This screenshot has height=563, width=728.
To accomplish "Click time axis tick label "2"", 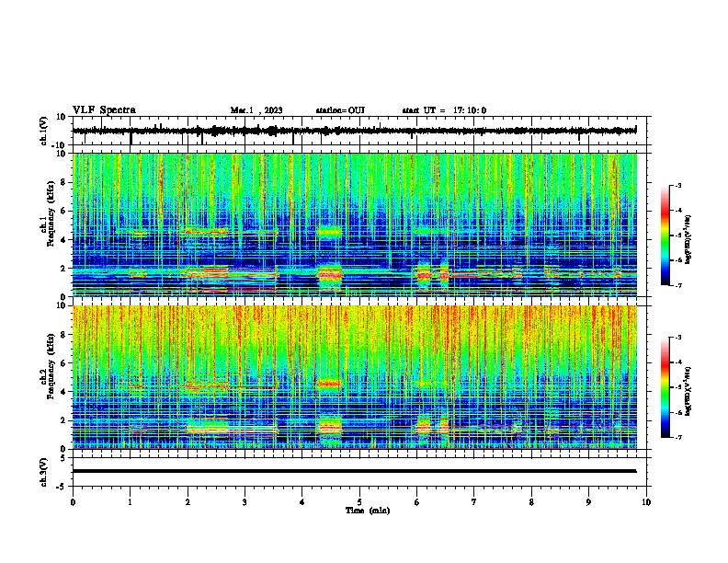I will [x=188, y=502].
